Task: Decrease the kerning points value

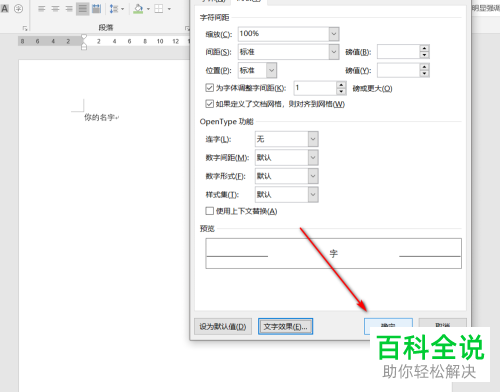Action: (x=341, y=91)
